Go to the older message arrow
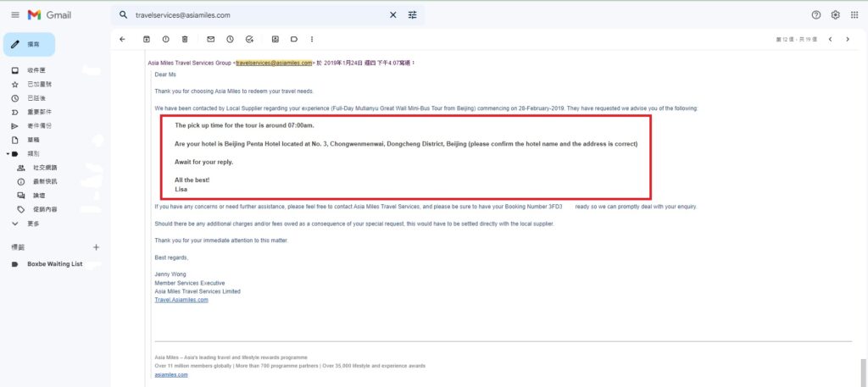This screenshot has height=387, width=868. tap(848, 39)
